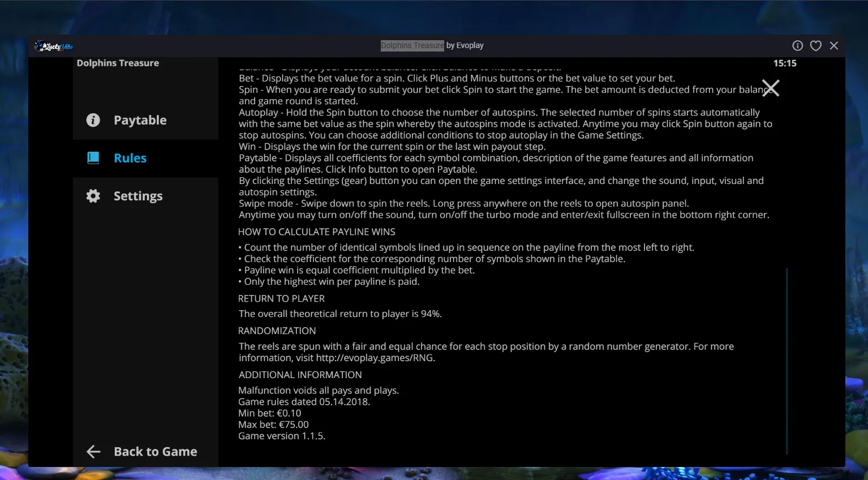Viewport: 868px width, 480px height.
Task: Click the 'Game version 1.1.5.' line
Action: [282, 436]
